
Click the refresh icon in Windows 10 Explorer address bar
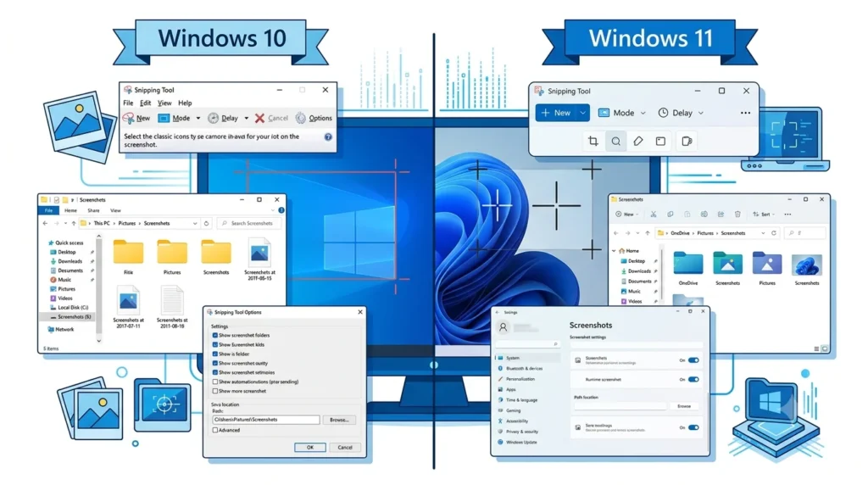pyautogui.click(x=207, y=223)
